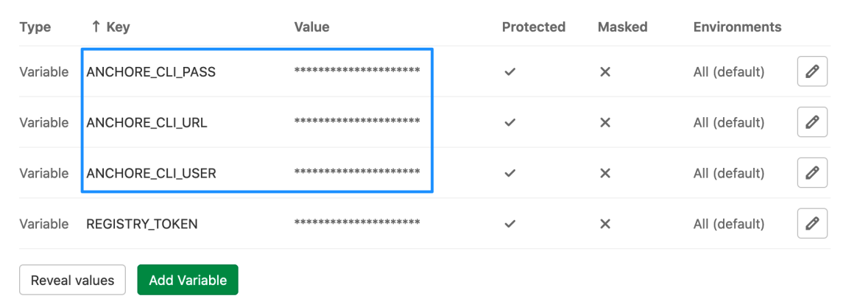
Task: Select the REGISTRY_TOKEN key name
Action: [x=142, y=224]
